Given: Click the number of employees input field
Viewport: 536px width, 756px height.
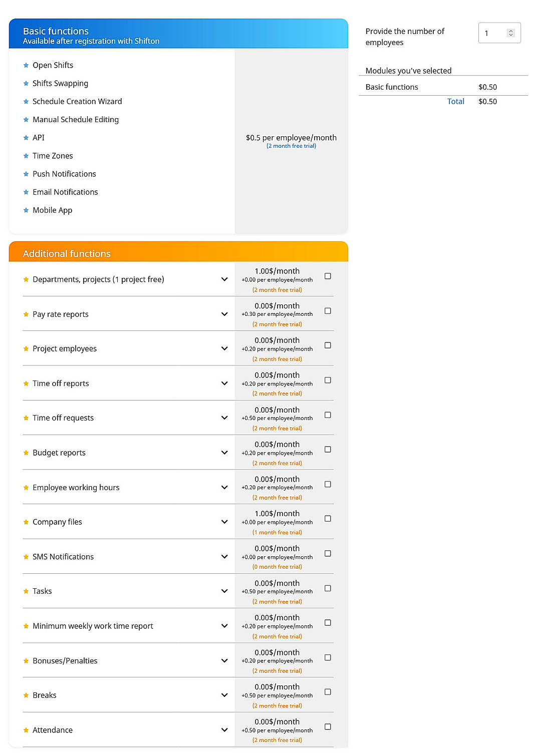Looking at the screenshot, I should 493,33.
